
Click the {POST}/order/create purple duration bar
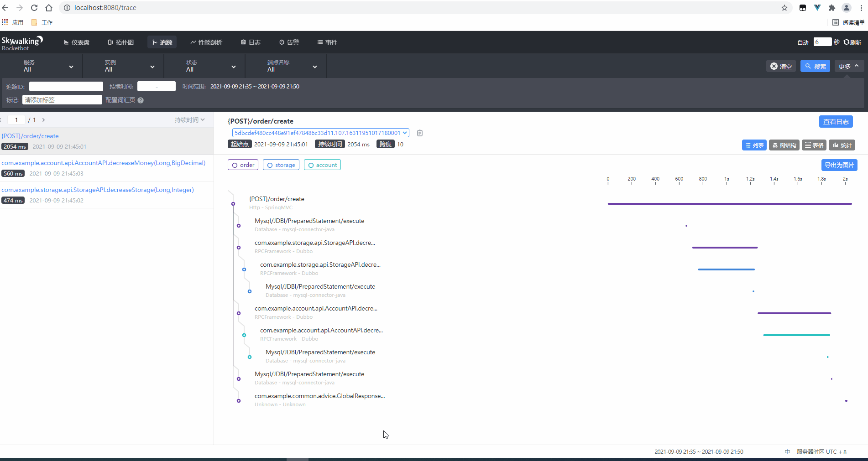click(x=730, y=204)
